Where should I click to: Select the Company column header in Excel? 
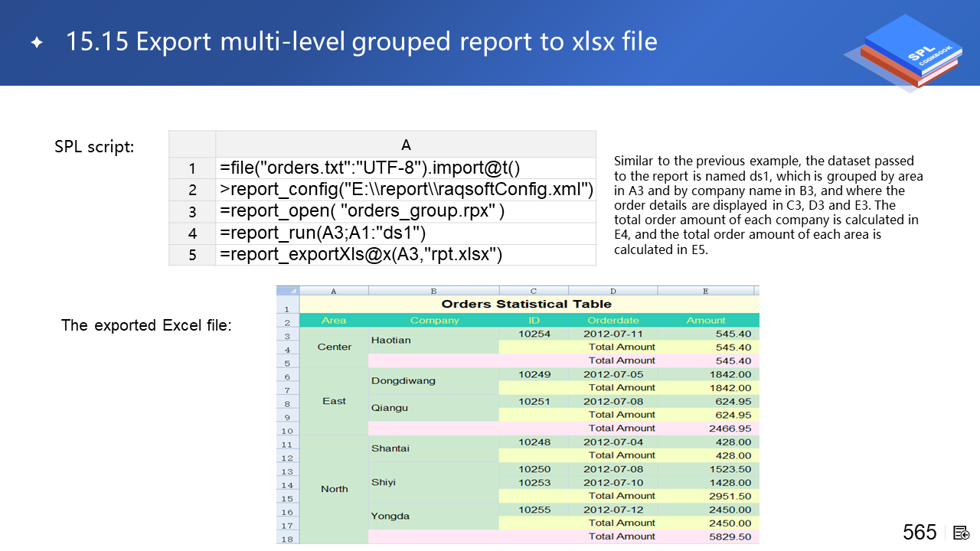(434, 321)
